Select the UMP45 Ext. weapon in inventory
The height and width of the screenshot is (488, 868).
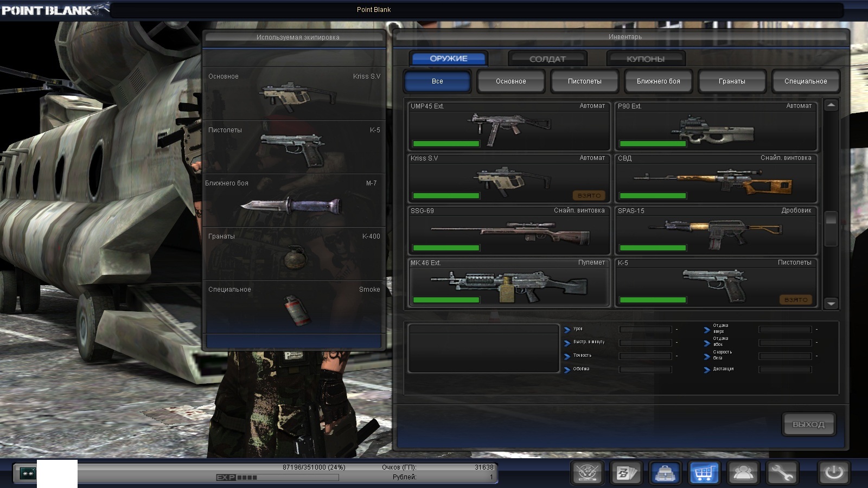point(509,126)
